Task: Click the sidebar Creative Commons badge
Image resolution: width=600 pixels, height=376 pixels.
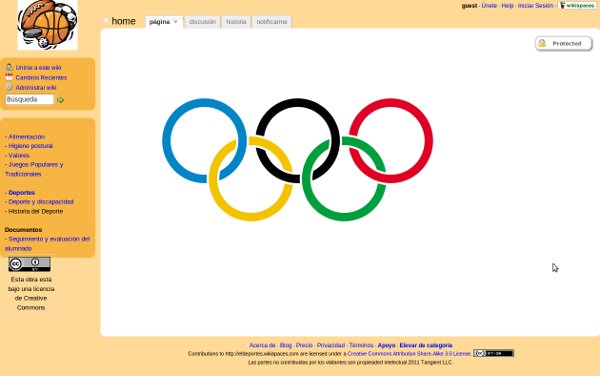Action: pyautogui.click(x=29, y=264)
